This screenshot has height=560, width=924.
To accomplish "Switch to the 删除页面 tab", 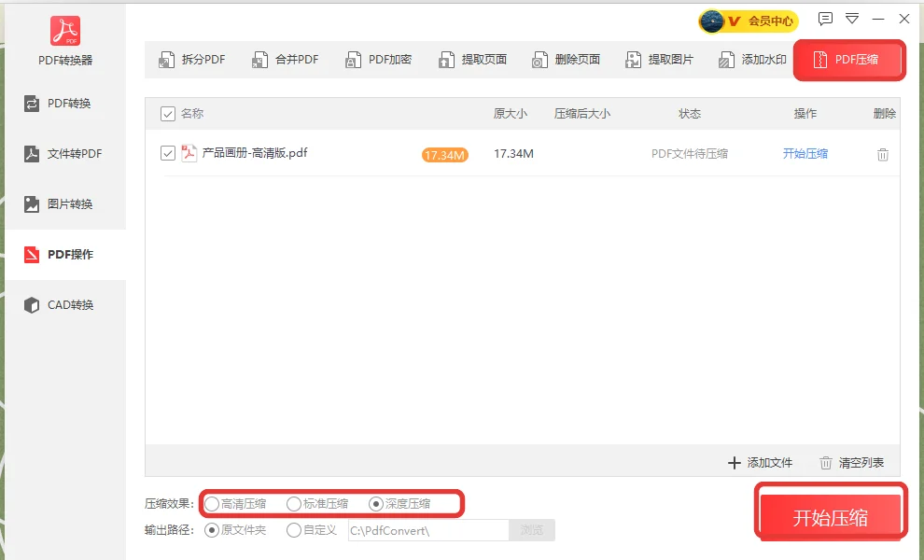I will pos(566,60).
